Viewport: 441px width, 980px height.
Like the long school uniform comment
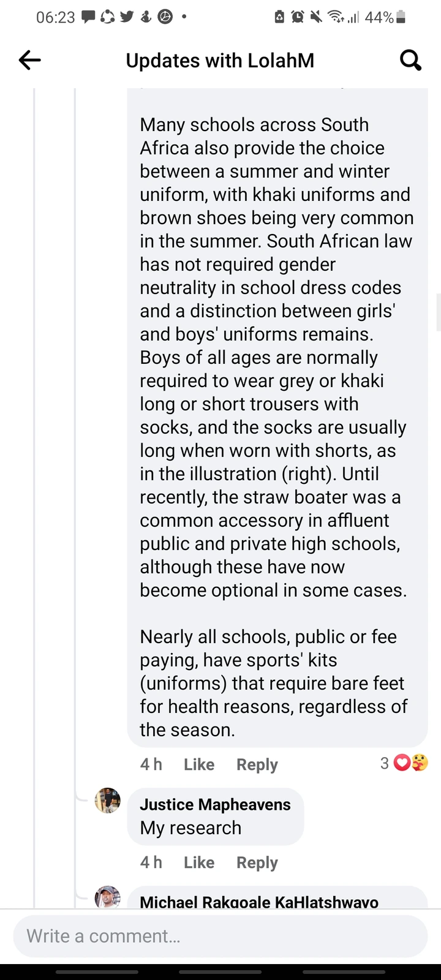[199, 764]
